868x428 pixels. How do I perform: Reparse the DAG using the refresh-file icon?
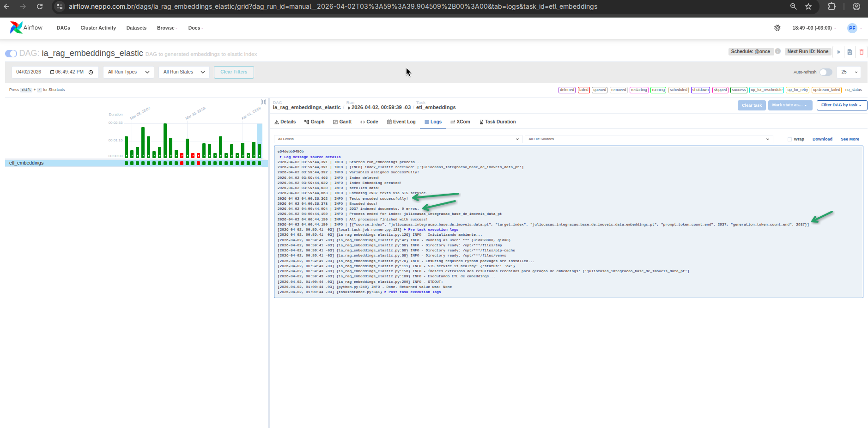tap(850, 52)
